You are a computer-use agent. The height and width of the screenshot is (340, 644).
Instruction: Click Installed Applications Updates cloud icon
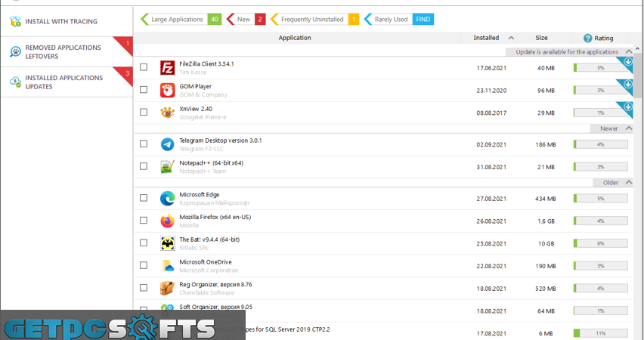(15, 82)
